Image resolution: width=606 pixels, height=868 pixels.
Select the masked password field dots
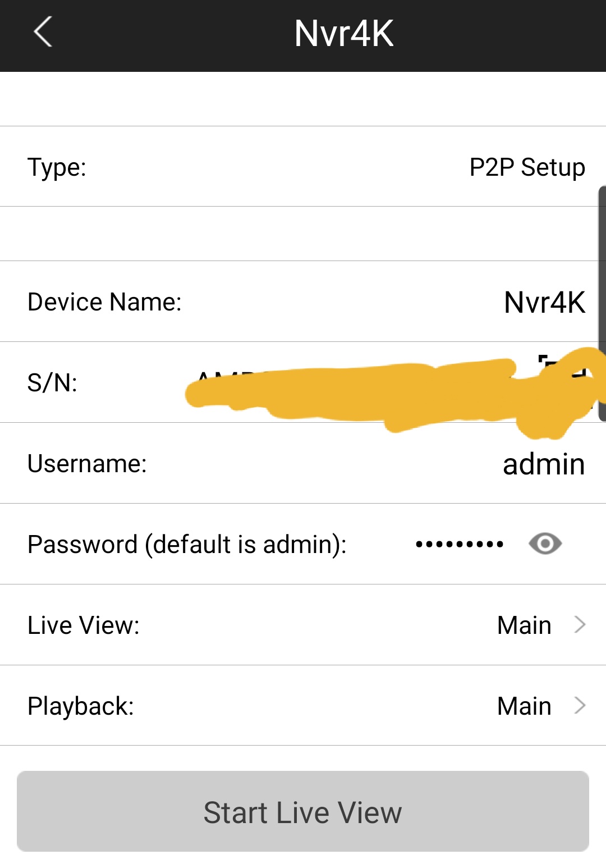click(x=460, y=544)
